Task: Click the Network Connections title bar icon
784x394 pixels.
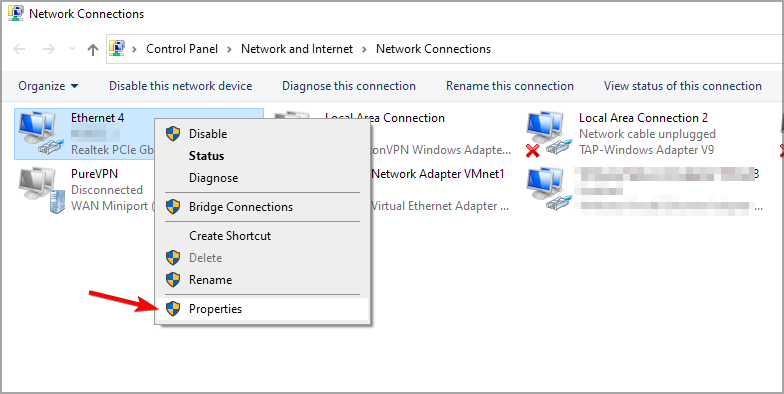Action: 16,14
